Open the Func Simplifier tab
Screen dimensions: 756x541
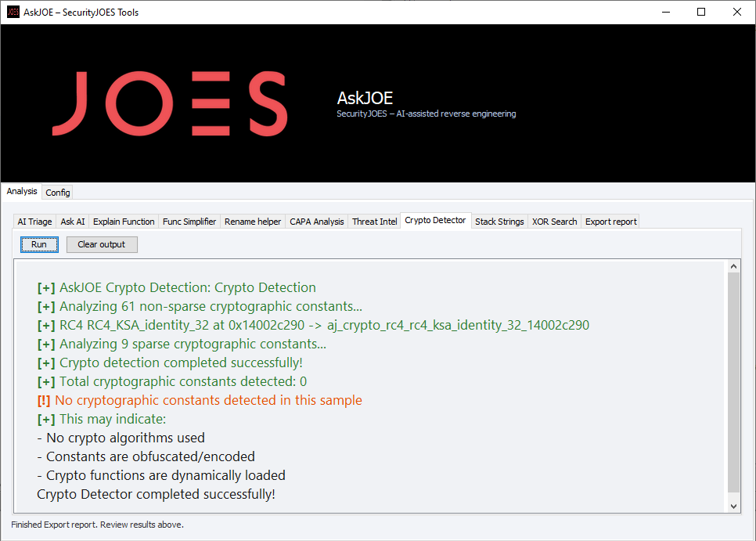(189, 222)
